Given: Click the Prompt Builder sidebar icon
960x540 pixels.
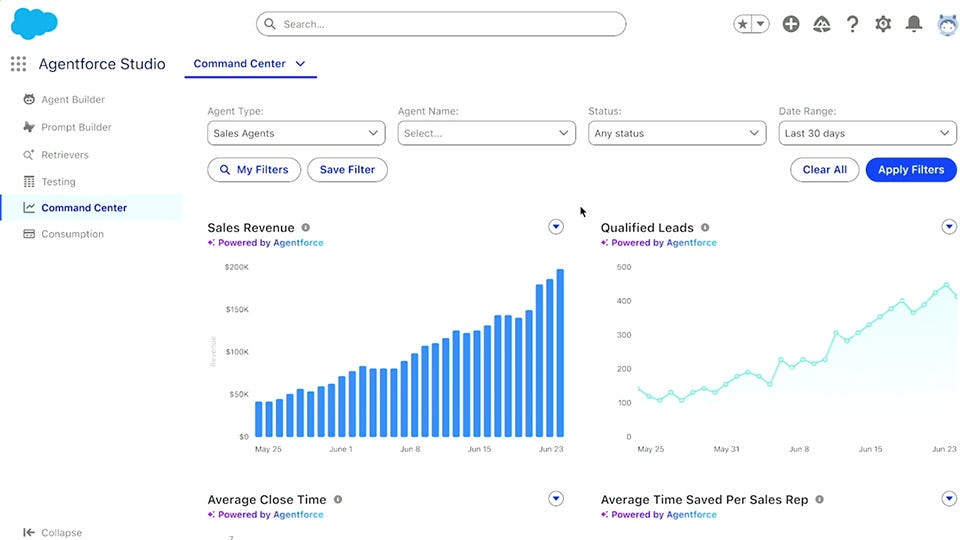Looking at the screenshot, I should pyautogui.click(x=29, y=127).
